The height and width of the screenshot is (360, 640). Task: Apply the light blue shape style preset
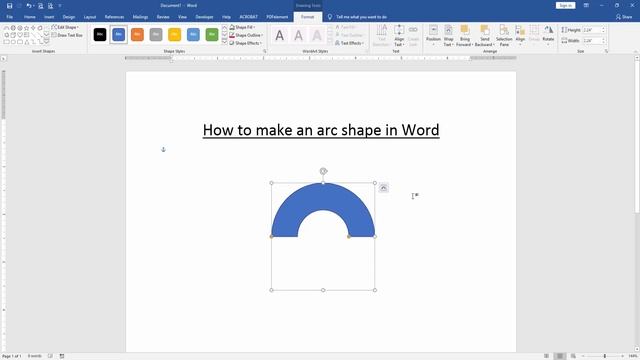point(193,35)
